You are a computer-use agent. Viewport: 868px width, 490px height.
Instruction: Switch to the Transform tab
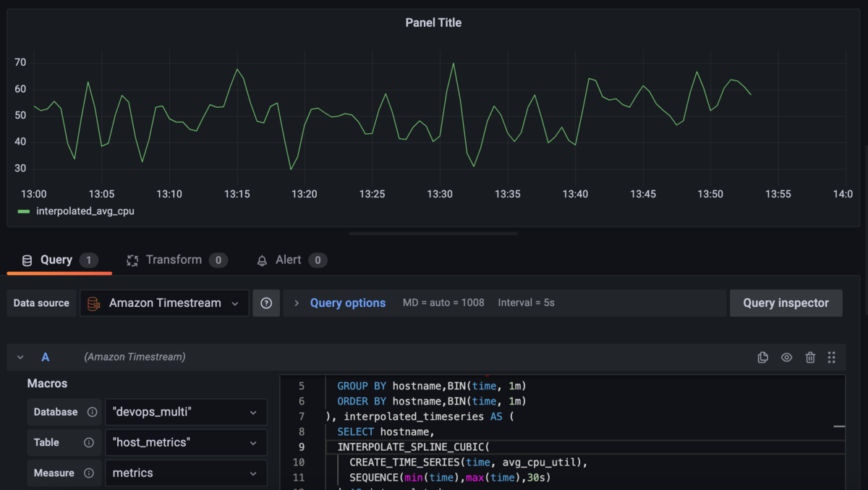pyautogui.click(x=174, y=260)
